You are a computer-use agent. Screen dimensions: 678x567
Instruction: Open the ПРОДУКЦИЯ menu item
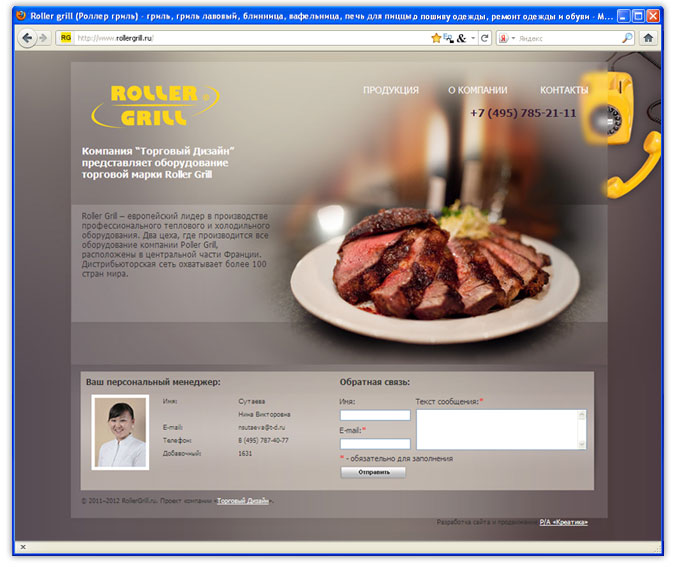(390, 90)
